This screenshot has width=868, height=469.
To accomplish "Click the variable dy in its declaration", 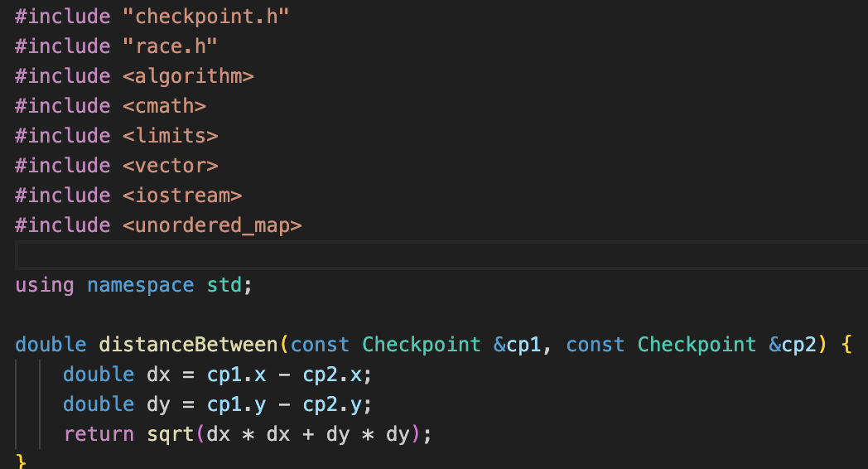I will [158, 404].
